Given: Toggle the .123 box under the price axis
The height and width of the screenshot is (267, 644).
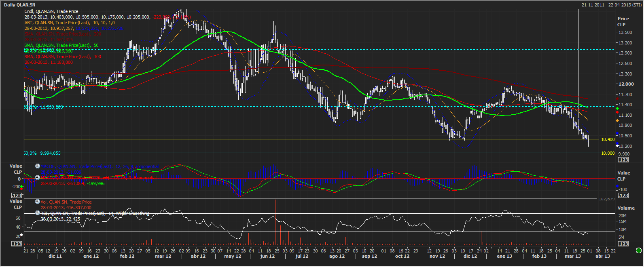Looking at the screenshot, I should point(623,160).
